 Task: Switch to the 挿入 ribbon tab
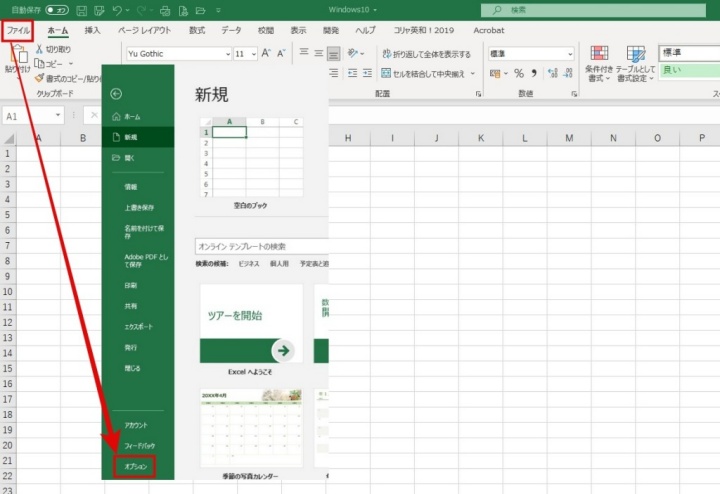point(92,30)
